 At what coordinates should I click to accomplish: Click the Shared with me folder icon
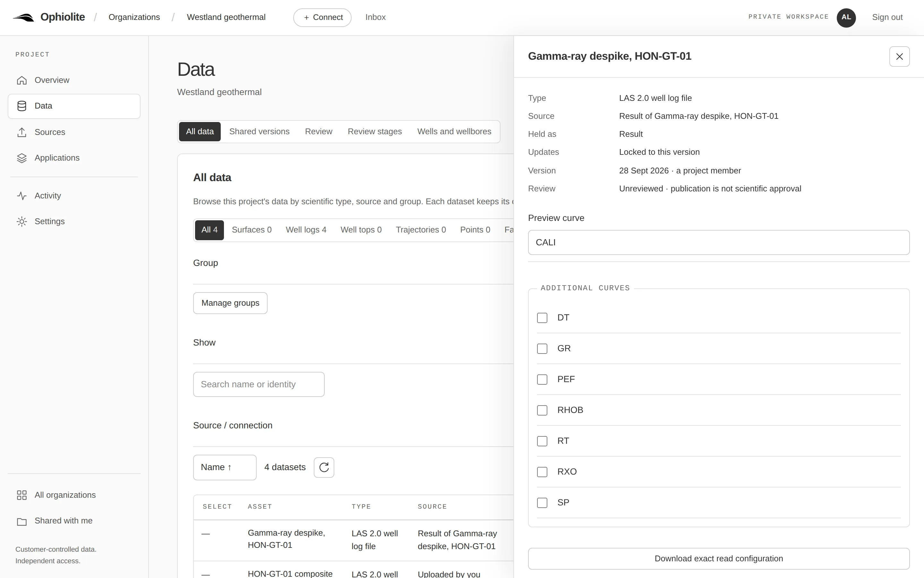pos(22,521)
